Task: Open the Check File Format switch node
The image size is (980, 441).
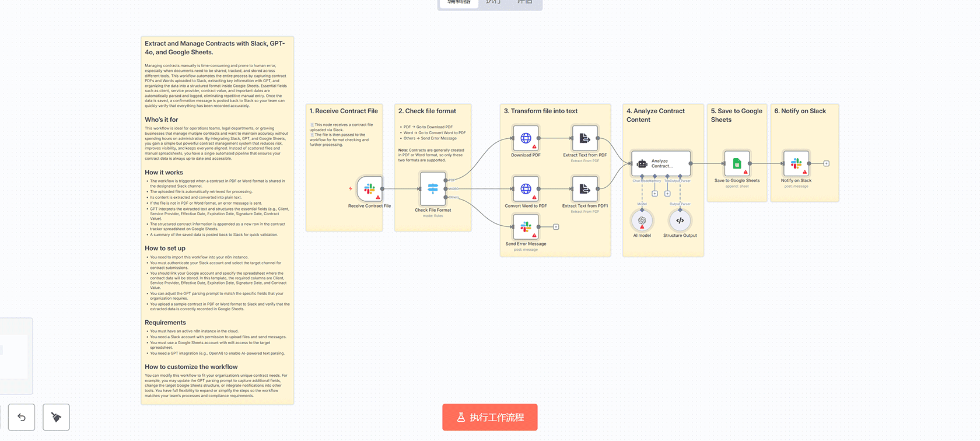Action: [433, 188]
